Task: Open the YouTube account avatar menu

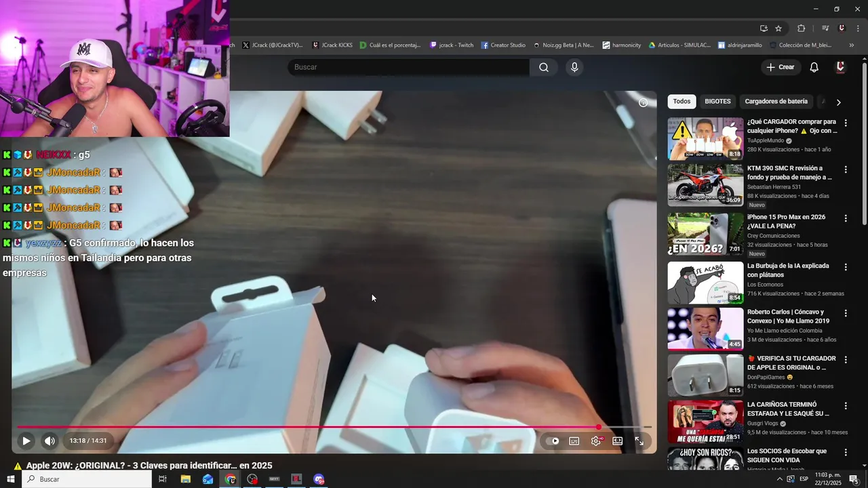Action: point(840,67)
